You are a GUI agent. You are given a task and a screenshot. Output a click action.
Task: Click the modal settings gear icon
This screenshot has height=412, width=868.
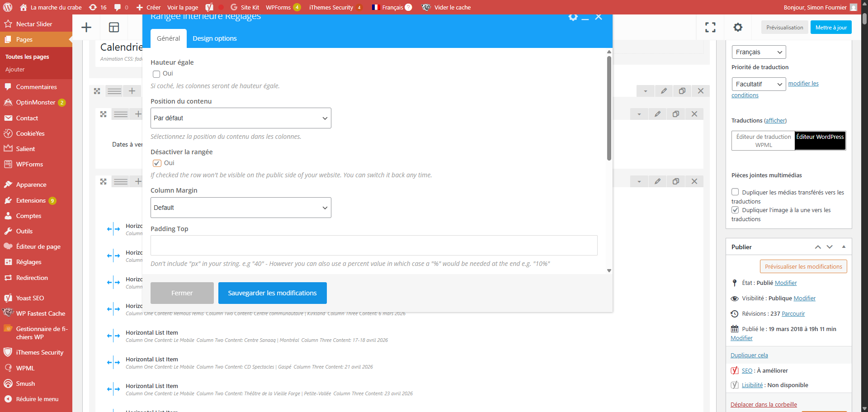tap(573, 18)
